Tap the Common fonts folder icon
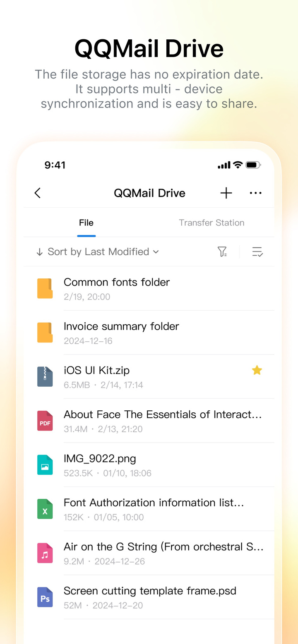This screenshot has height=644, width=298. [x=45, y=289]
